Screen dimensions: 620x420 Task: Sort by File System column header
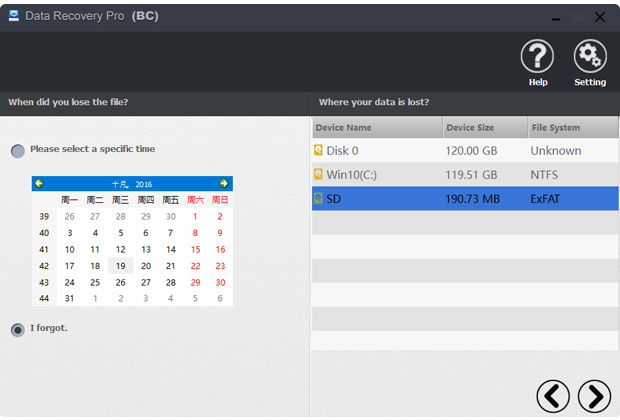coord(573,127)
